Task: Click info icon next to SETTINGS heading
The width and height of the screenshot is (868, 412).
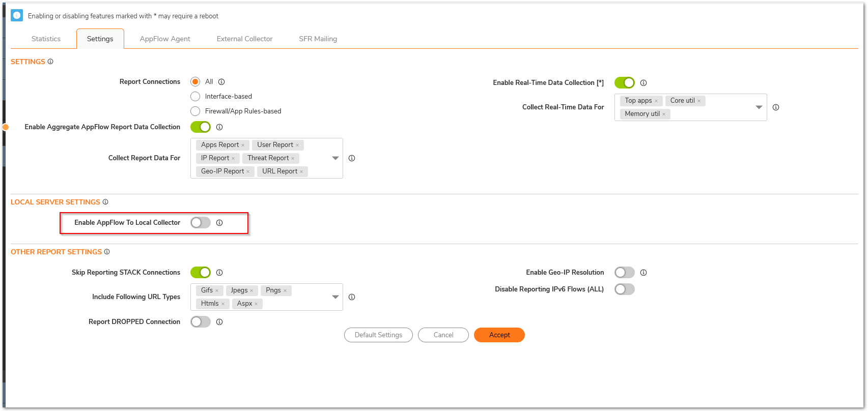Action: (x=50, y=62)
